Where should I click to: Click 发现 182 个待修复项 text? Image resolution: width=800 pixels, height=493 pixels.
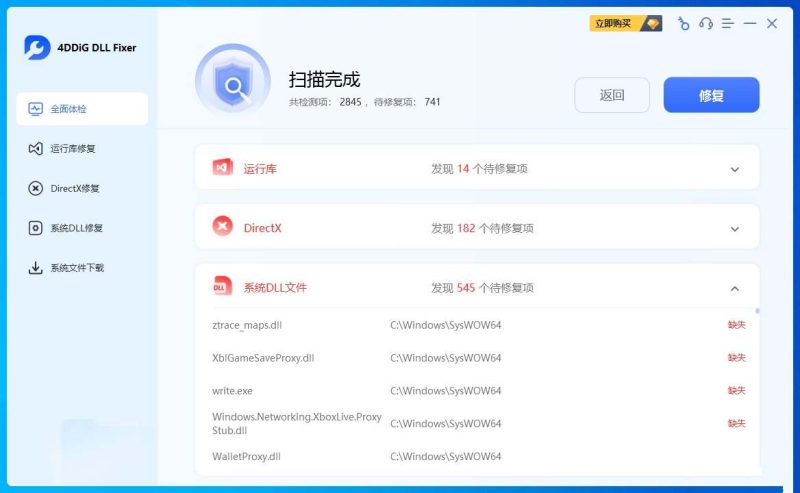482,228
